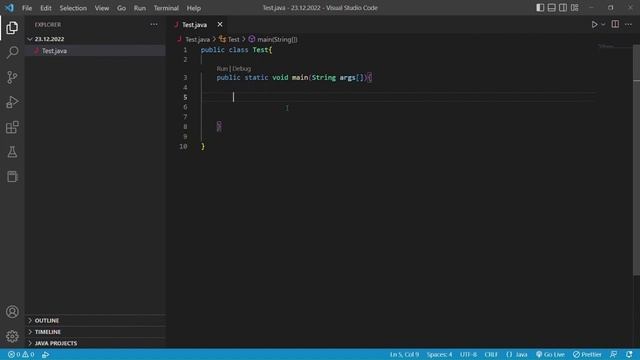Close the Test.java tab

click(x=220, y=24)
